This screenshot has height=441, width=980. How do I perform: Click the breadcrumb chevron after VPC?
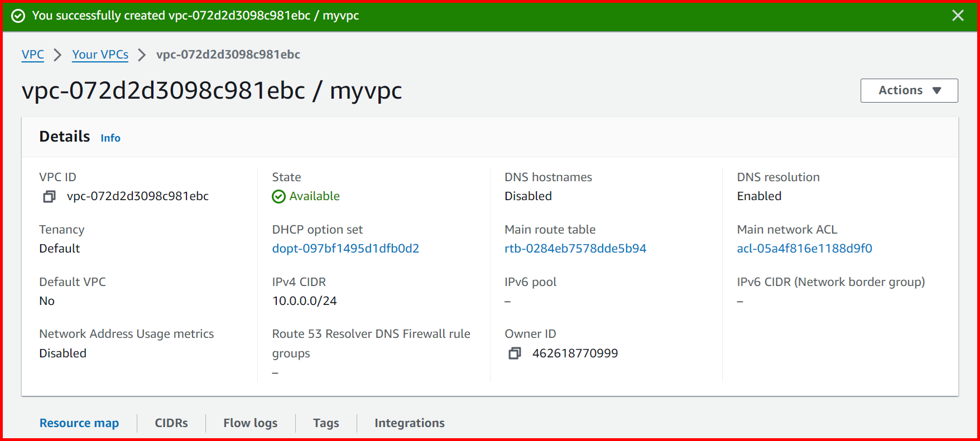[x=57, y=55]
